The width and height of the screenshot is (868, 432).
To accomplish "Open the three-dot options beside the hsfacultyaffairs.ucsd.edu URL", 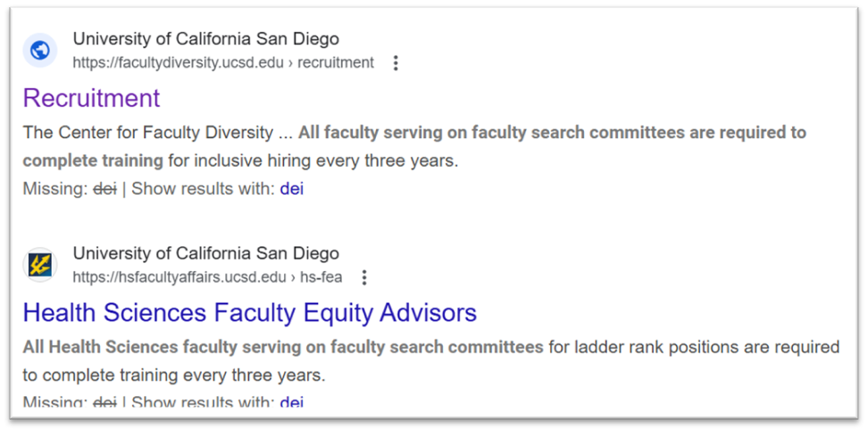I will [x=363, y=277].
